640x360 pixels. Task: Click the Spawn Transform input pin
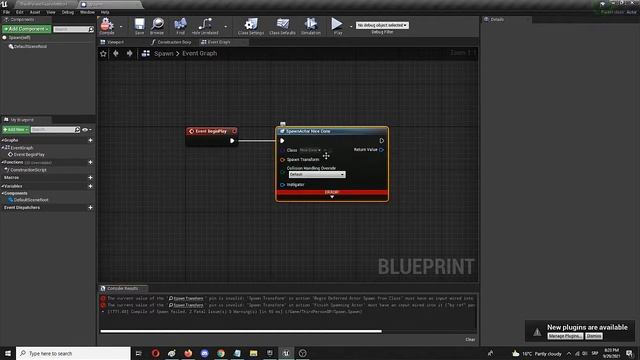click(x=282, y=160)
